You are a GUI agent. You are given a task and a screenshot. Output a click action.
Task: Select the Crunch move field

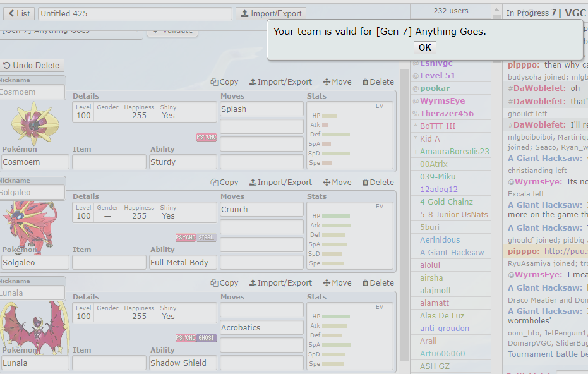coord(261,210)
